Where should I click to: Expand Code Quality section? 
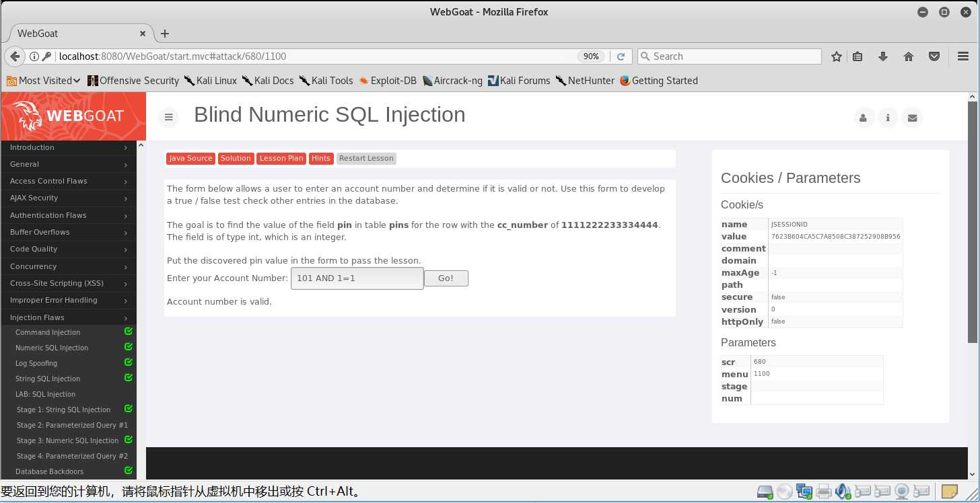coord(68,249)
